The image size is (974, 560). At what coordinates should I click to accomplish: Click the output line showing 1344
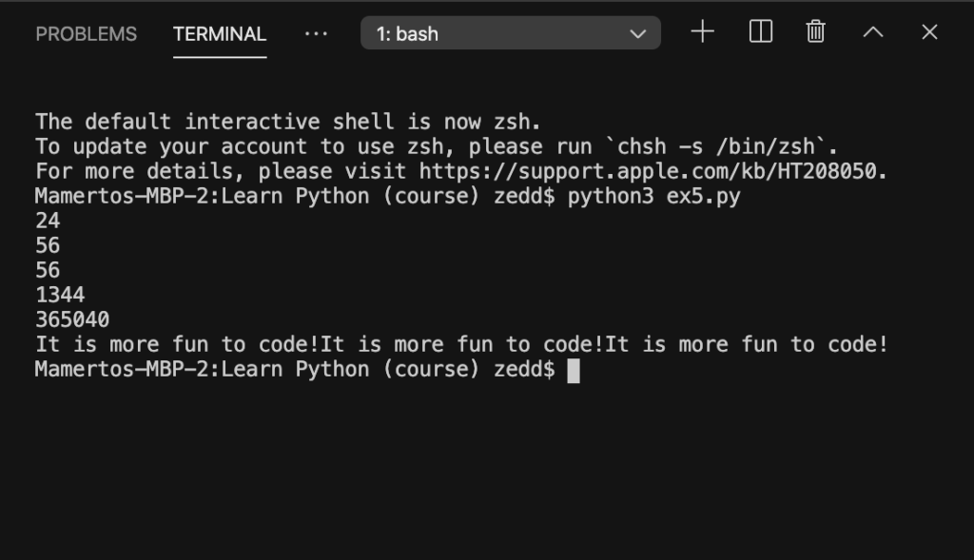[60, 296]
